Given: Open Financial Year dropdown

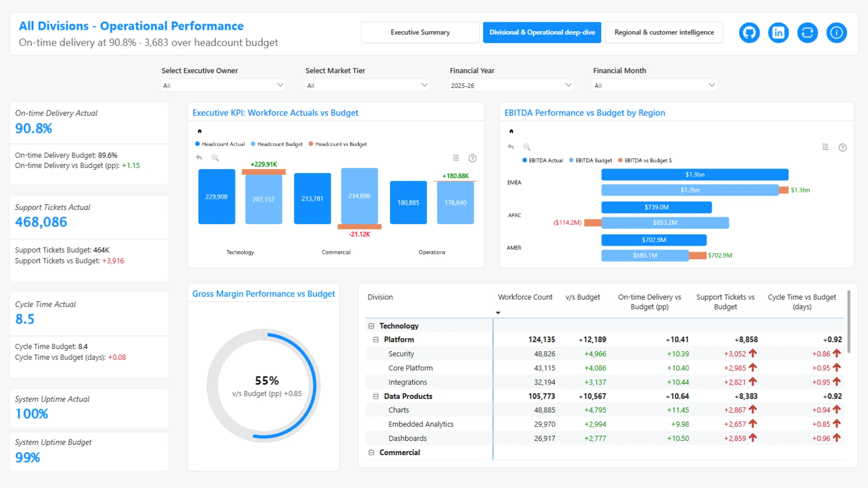Looking at the screenshot, I should (x=511, y=85).
